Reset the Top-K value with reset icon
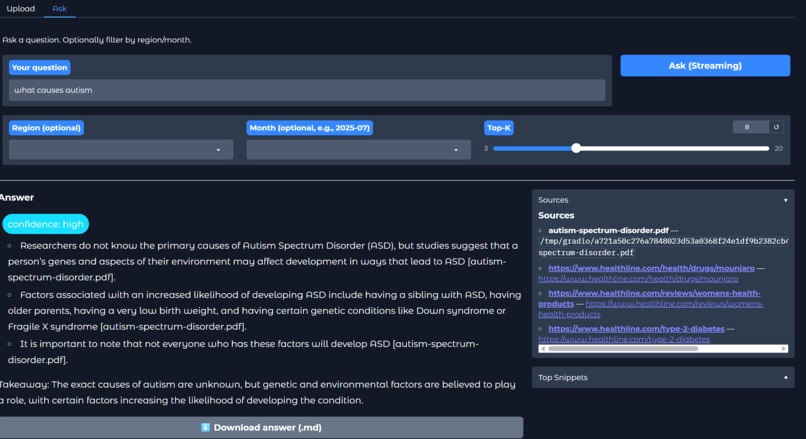806x439 pixels. tap(776, 127)
